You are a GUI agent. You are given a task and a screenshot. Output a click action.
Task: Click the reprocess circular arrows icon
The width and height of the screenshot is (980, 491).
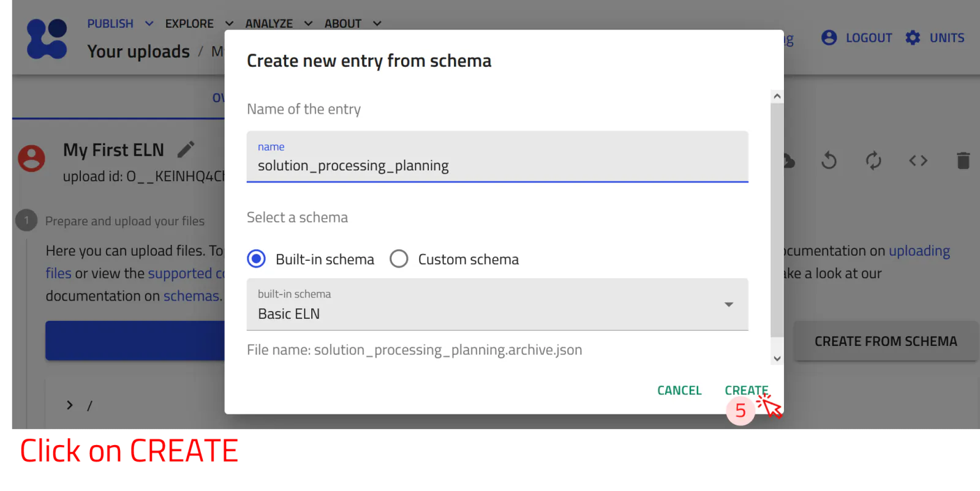(x=873, y=160)
